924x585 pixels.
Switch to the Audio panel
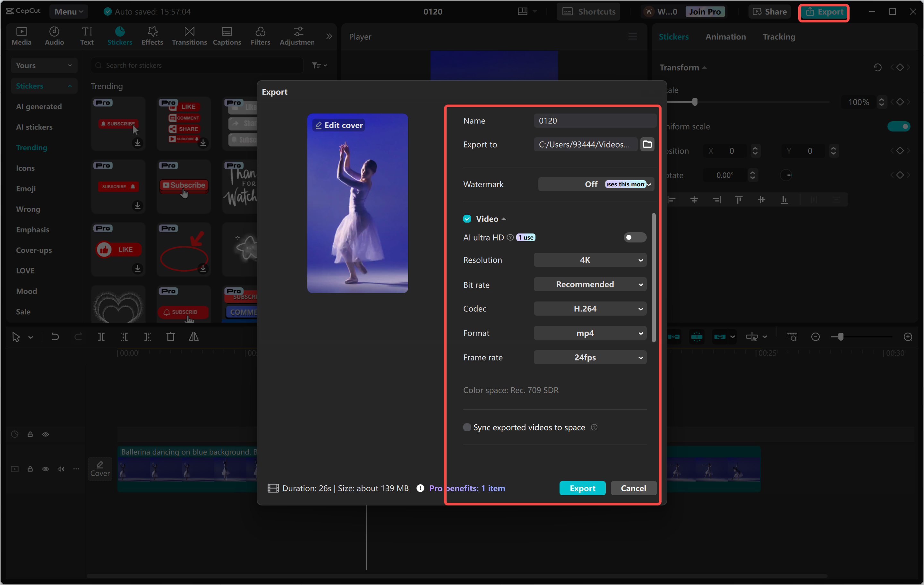click(54, 36)
